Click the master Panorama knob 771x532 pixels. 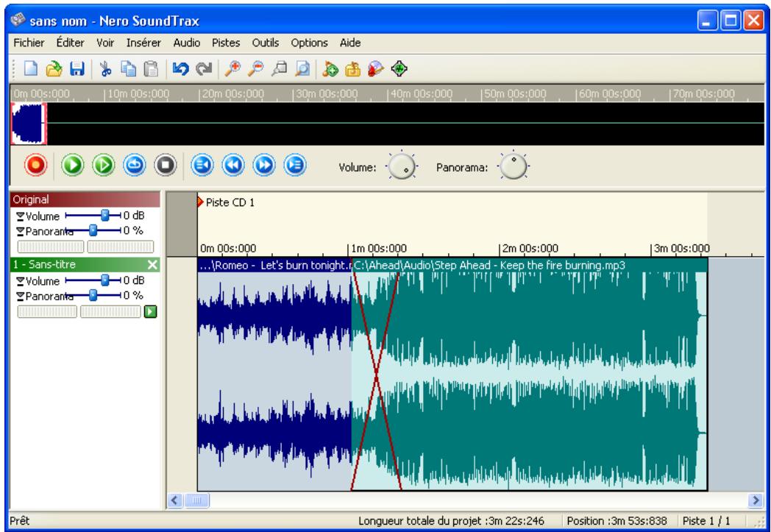point(514,166)
